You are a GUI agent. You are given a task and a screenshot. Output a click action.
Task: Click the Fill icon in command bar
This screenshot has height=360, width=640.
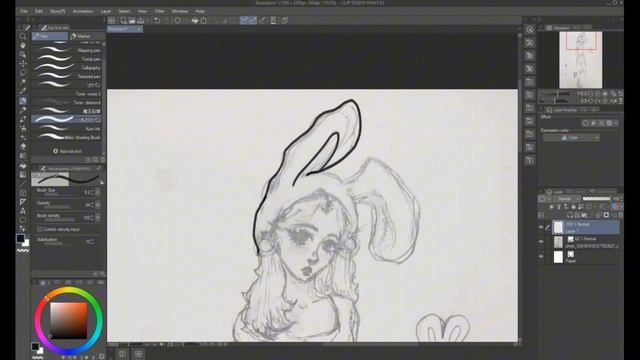(x=195, y=20)
